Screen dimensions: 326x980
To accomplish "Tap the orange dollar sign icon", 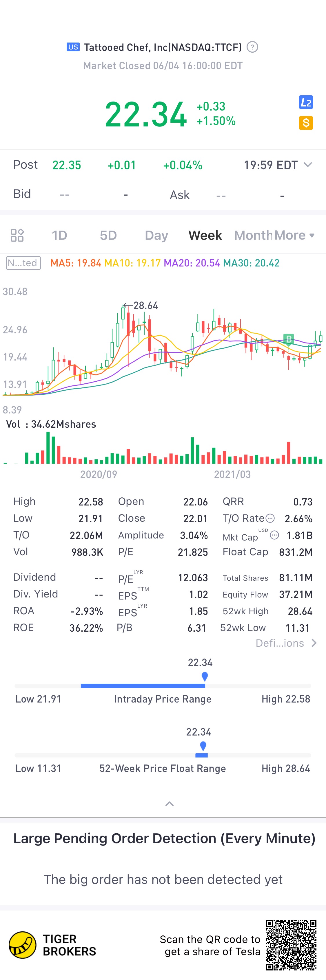I will click(x=306, y=123).
